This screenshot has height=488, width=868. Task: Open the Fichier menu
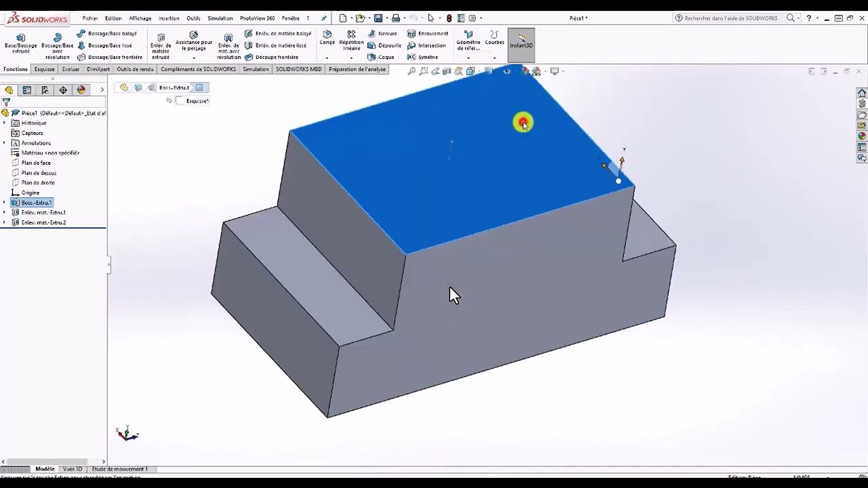tap(90, 18)
